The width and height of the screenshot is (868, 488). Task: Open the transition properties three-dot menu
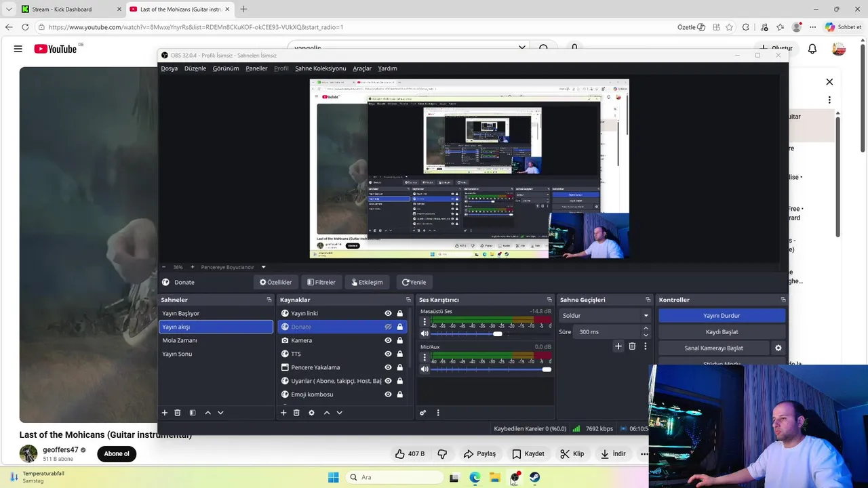(x=645, y=346)
